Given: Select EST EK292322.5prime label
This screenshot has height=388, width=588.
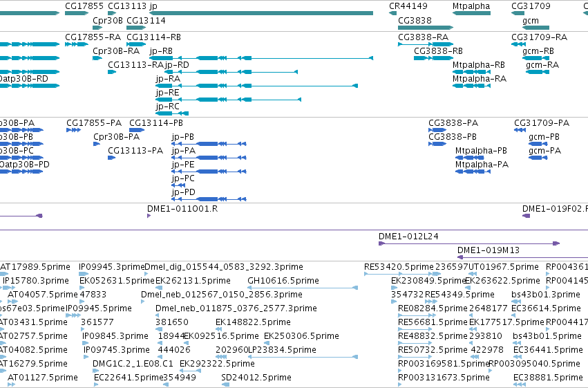Looking at the screenshot, I should tap(217, 364).
